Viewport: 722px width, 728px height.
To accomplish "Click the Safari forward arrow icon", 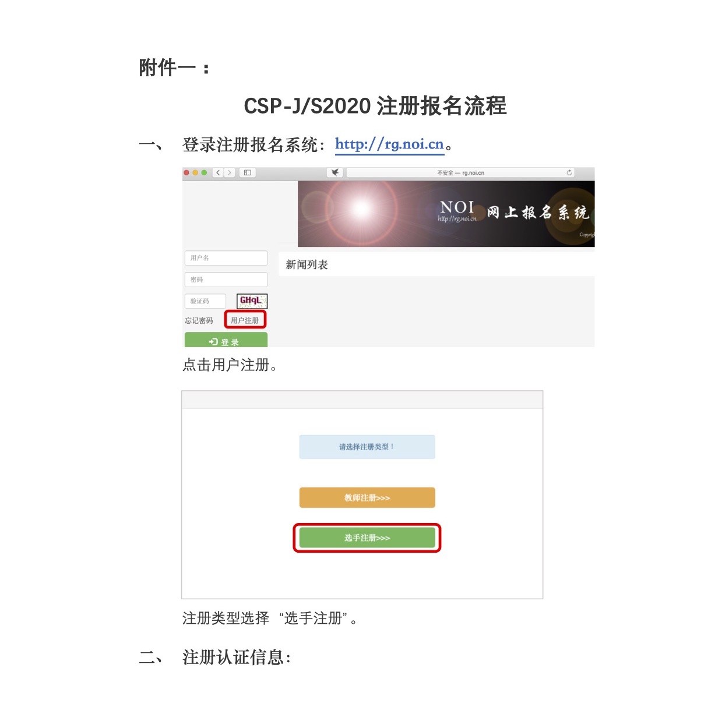I will 230,172.
